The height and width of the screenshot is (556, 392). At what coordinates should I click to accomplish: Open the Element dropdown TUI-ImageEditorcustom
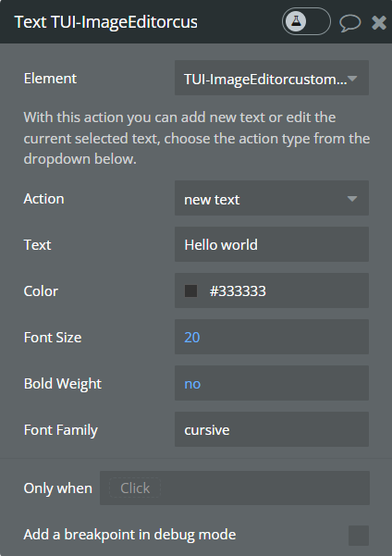(x=272, y=78)
